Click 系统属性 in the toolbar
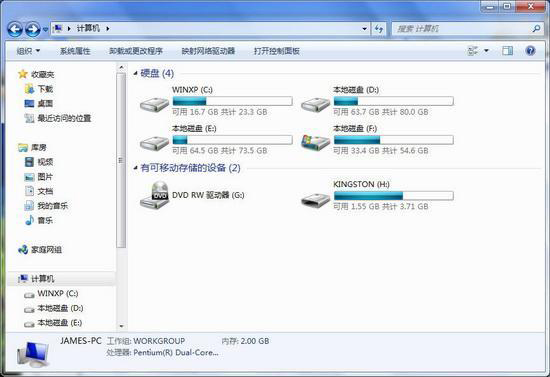The width and height of the screenshot is (550, 377). click(x=75, y=51)
